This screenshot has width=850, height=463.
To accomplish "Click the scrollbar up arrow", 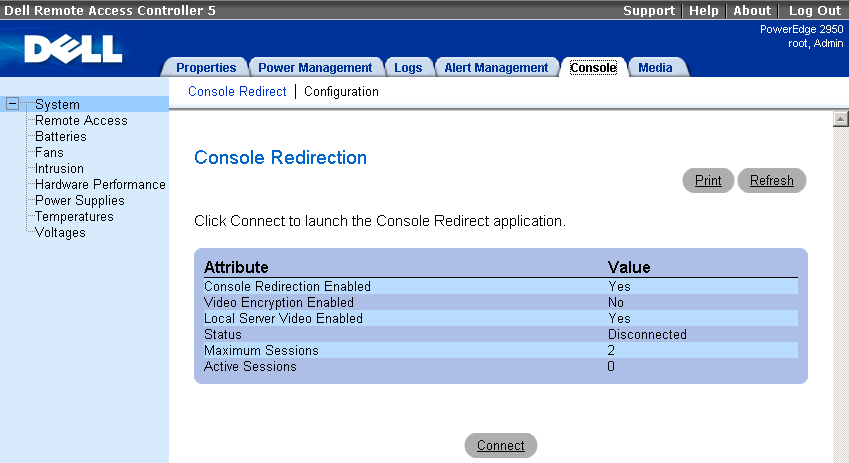I will (840, 119).
